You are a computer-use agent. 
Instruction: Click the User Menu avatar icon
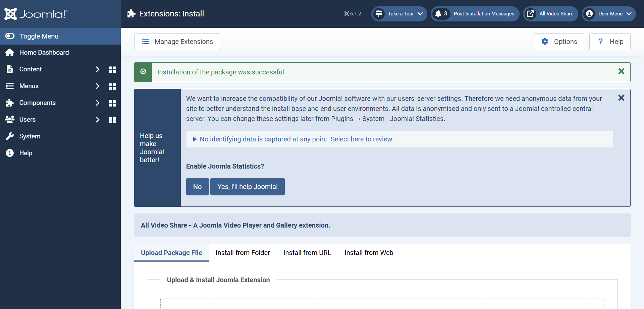(x=589, y=14)
